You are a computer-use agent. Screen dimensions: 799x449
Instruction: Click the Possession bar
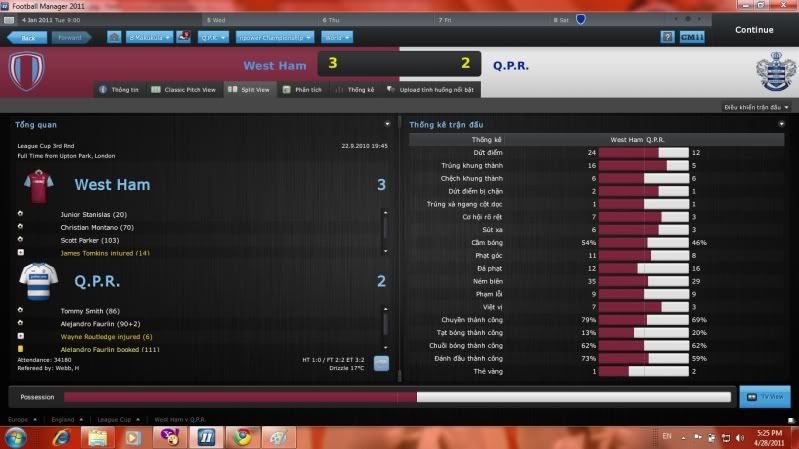[x=397, y=397]
